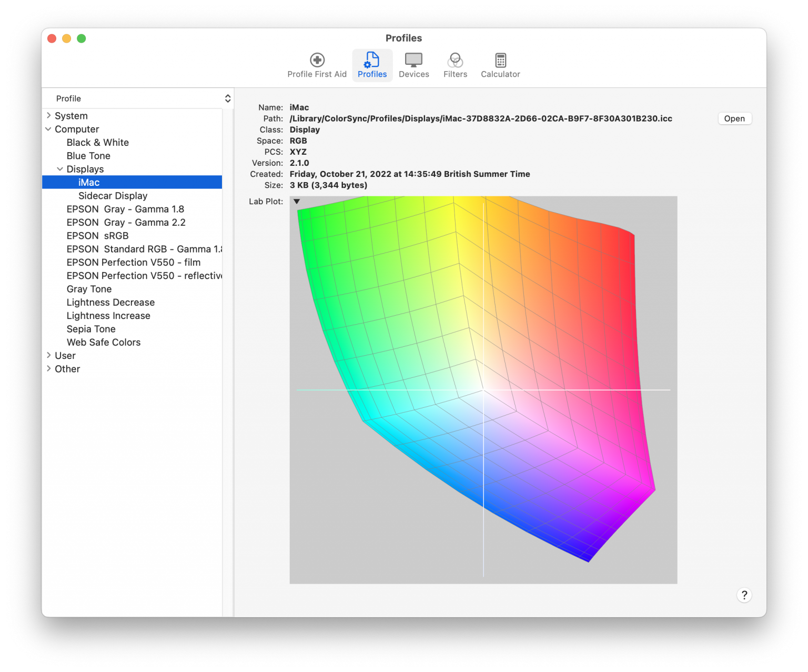808x672 pixels.
Task: Switch to the Profiles toolbar icon
Action: coord(372,64)
